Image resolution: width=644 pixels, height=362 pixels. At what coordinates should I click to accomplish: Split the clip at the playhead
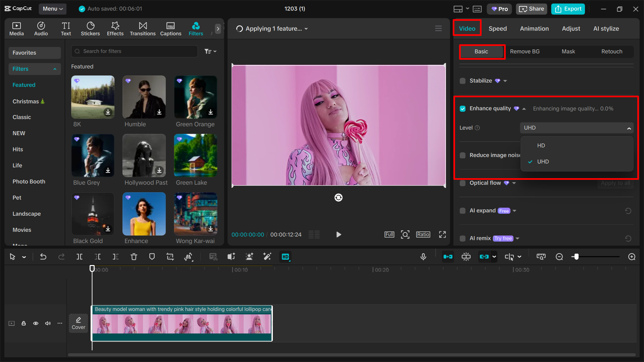tap(80, 256)
